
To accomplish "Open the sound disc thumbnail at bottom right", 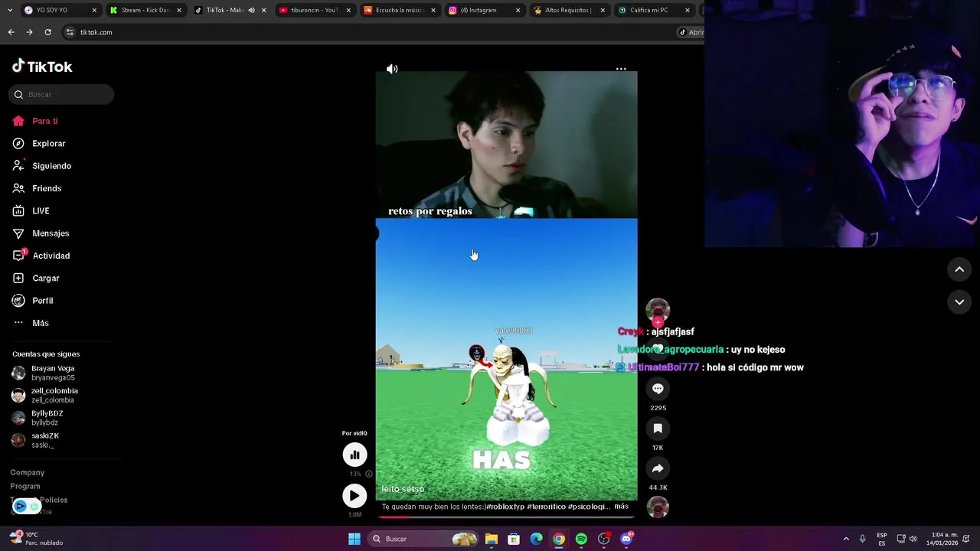I will click(x=658, y=507).
